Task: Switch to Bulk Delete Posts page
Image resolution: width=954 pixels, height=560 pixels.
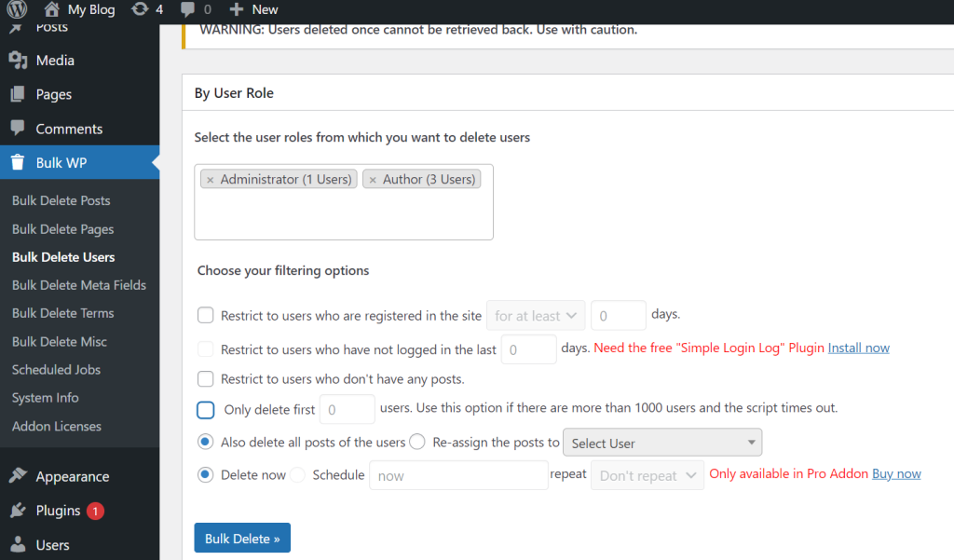Action: 60,200
